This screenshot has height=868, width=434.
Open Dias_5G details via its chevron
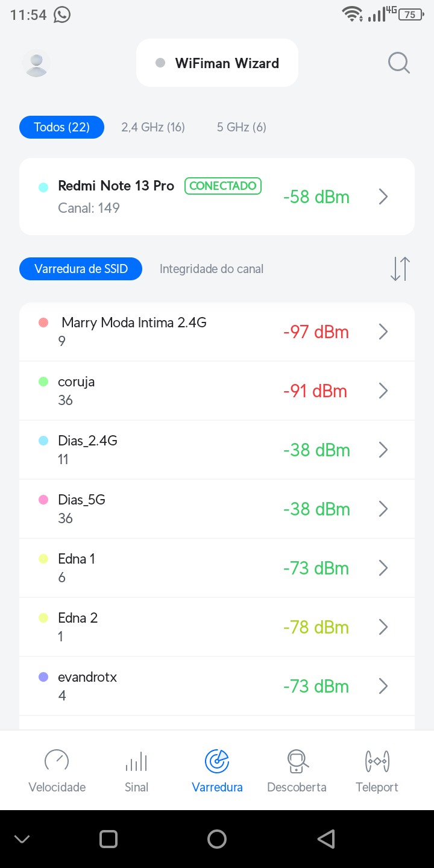[x=383, y=509]
